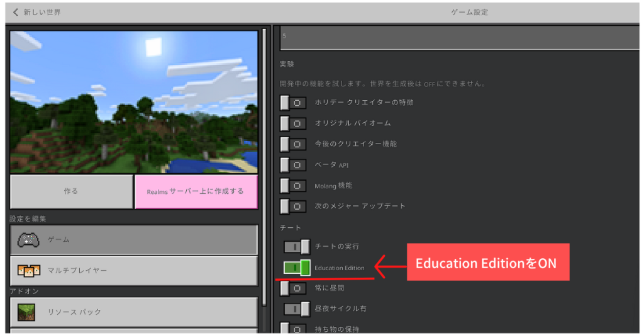The height and width of the screenshot is (335, 644).
Task: Enable the ベータ API switch
Action: point(293,165)
